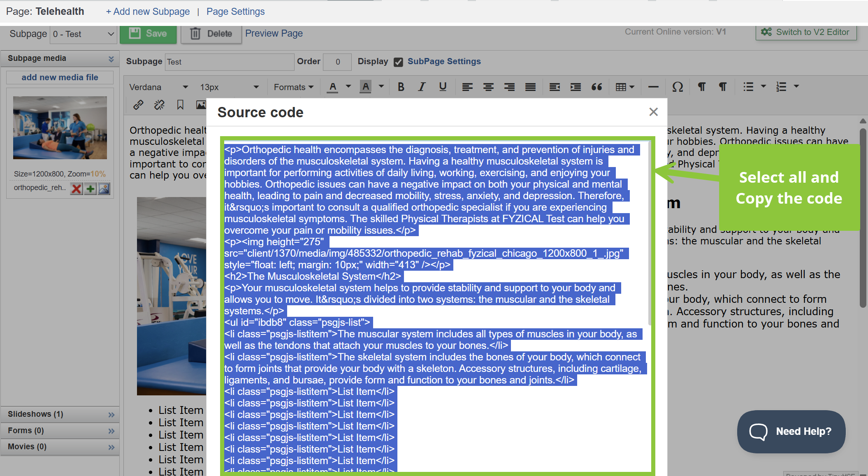Increase the indent

point(576,87)
